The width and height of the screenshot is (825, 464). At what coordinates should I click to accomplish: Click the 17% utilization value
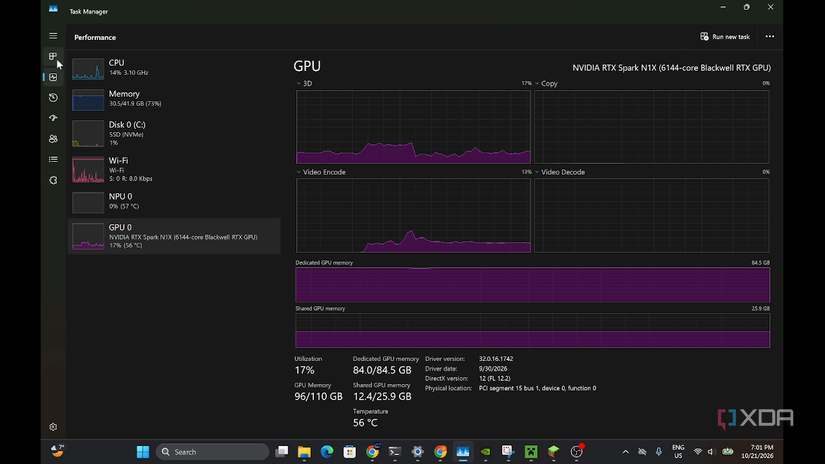tap(304, 370)
